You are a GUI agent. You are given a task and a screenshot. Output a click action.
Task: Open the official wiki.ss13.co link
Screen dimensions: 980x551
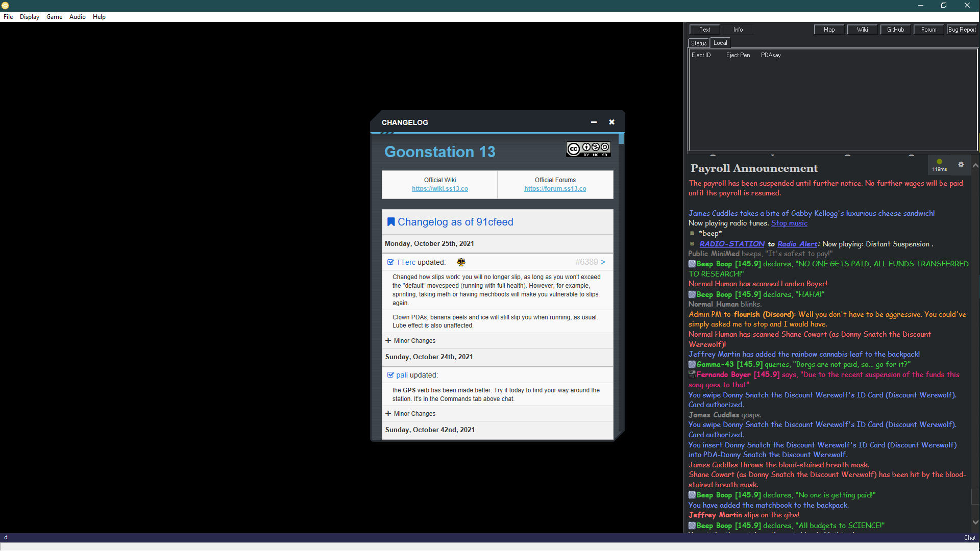439,189
